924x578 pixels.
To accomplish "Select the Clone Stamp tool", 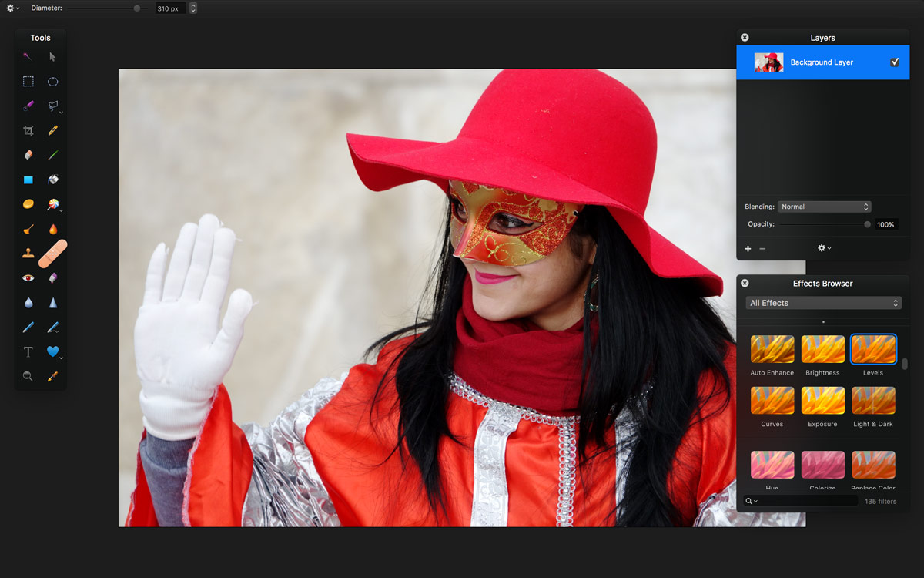I will point(28,253).
